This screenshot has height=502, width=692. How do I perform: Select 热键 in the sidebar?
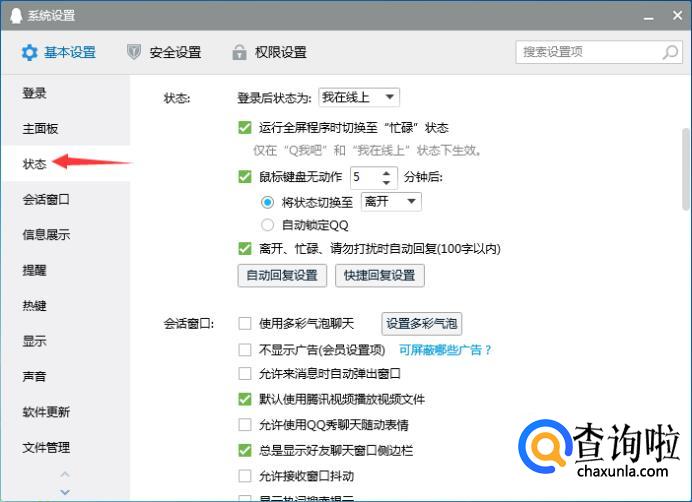click(x=65, y=306)
